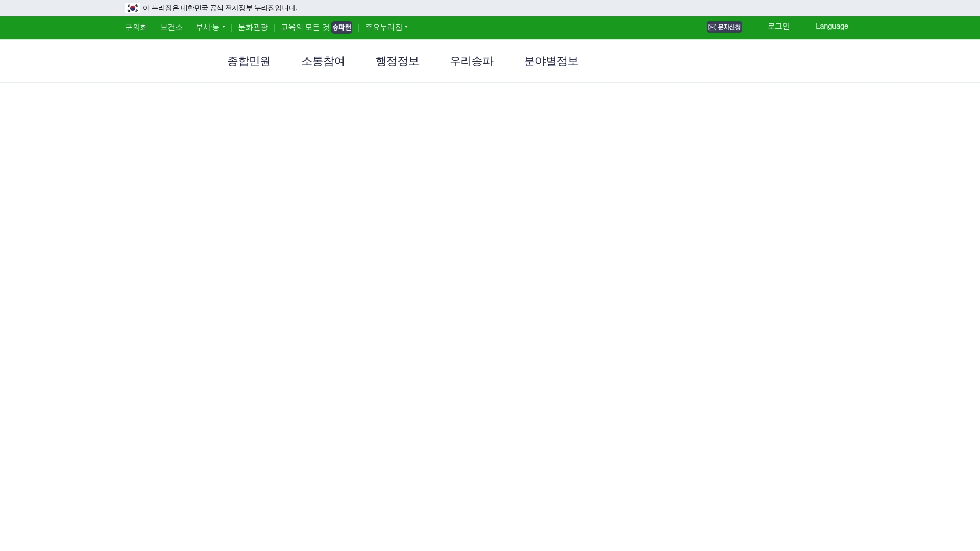The height and width of the screenshot is (551, 980).
Task: Open the Language selector
Action: [832, 27]
